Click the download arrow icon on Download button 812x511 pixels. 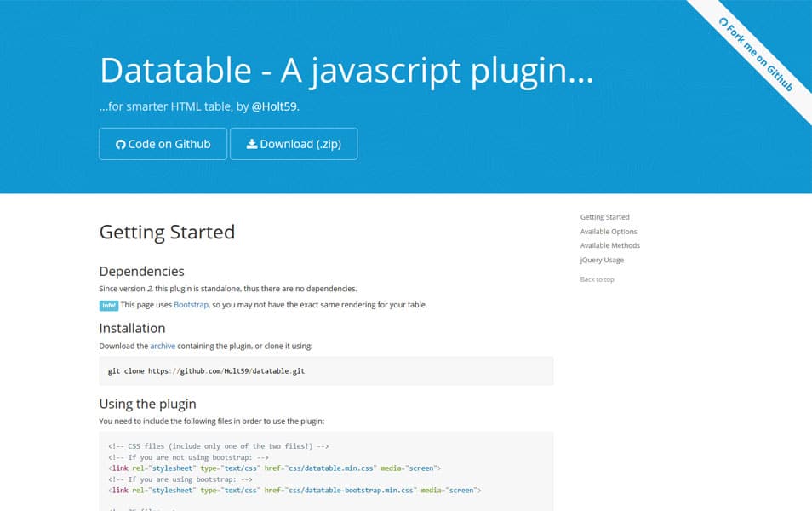pos(252,144)
